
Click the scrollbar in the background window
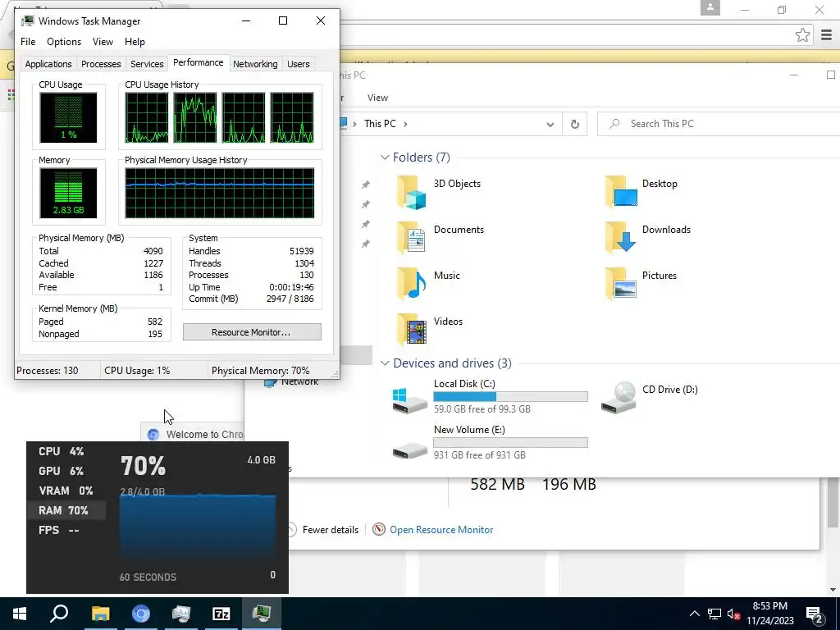coord(833,504)
